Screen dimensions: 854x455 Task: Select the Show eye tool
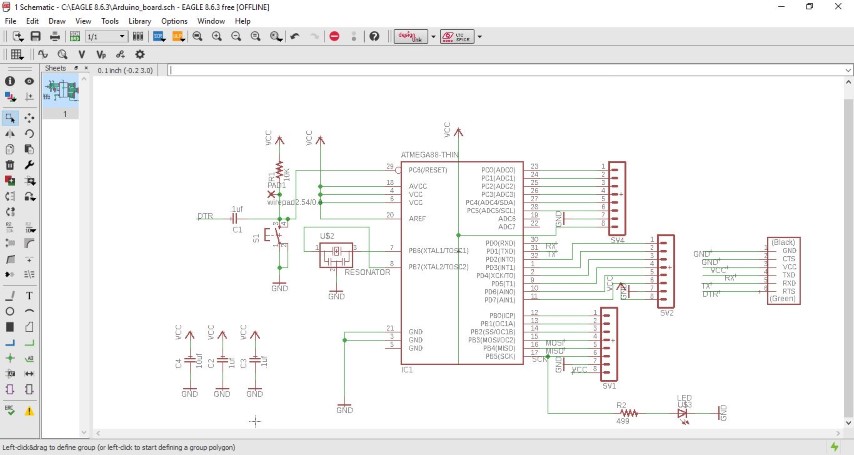click(x=29, y=81)
